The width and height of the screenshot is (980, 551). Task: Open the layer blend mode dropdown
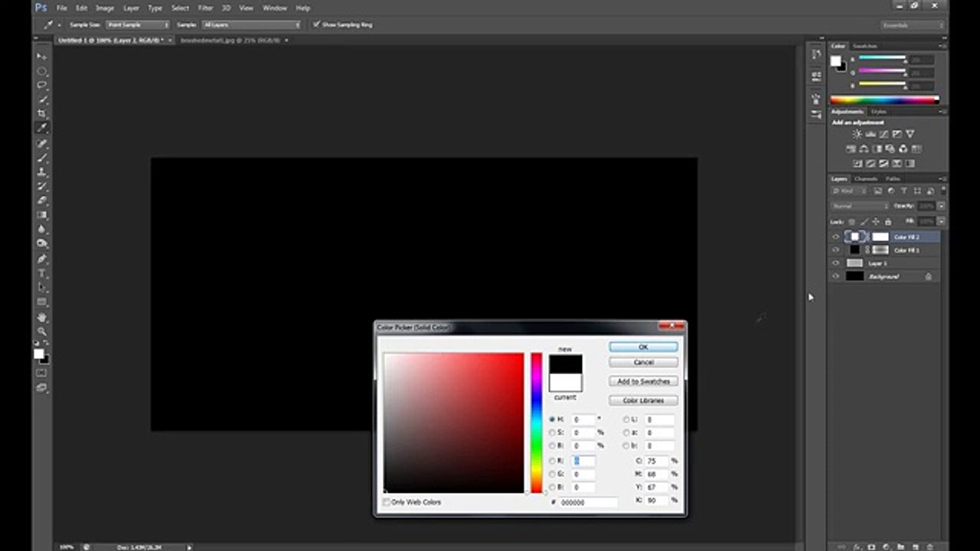[861, 206]
